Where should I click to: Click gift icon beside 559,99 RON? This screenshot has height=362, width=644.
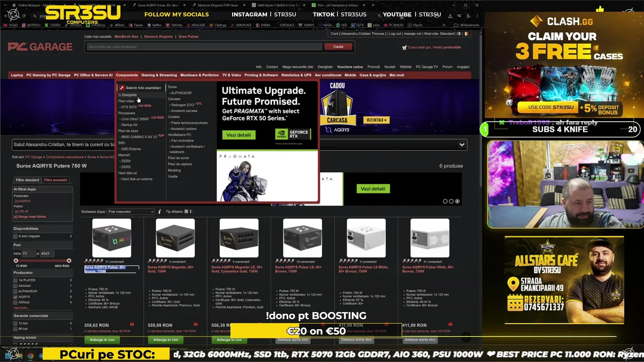click(195, 325)
